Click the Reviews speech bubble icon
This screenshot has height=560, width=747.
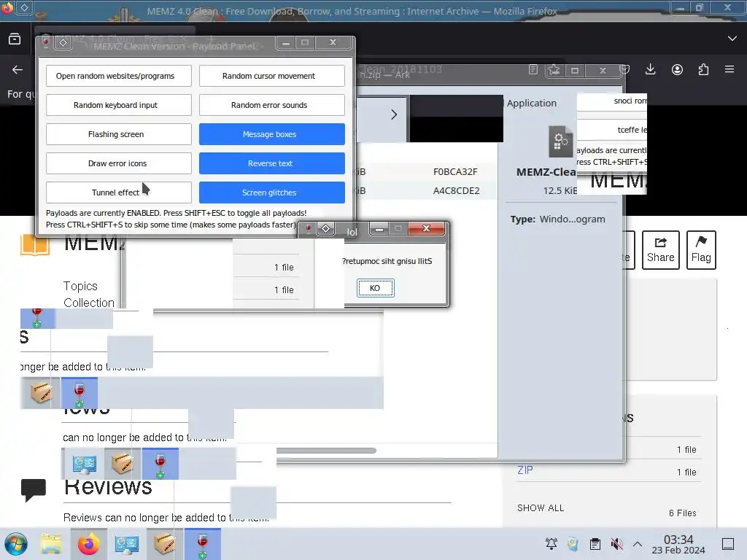(x=34, y=490)
